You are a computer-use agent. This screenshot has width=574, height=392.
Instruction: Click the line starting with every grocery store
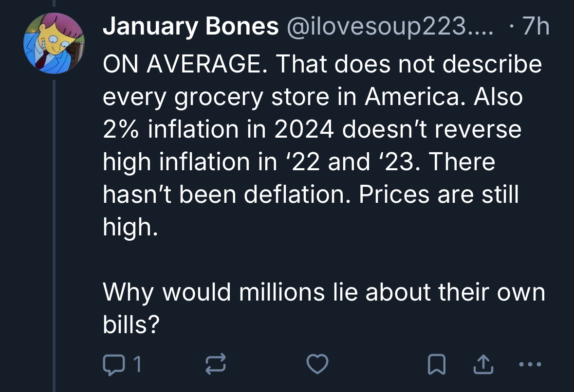(x=313, y=97)
